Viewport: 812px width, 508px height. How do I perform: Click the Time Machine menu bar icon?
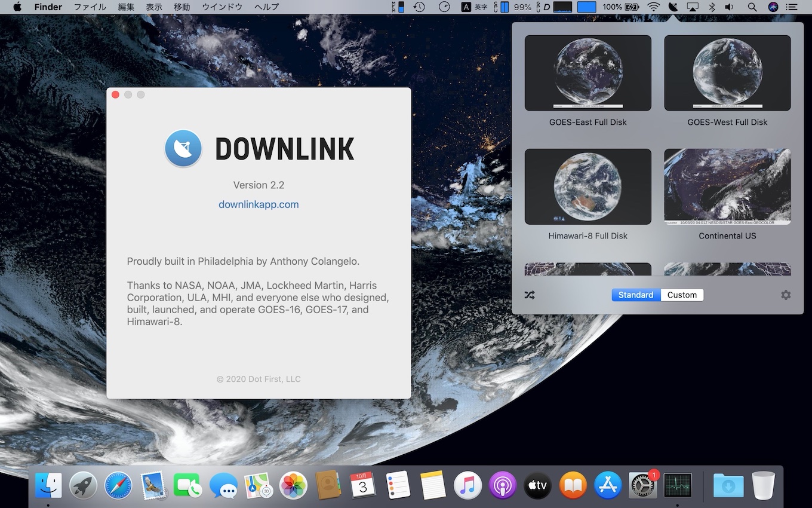click(419, 7)
